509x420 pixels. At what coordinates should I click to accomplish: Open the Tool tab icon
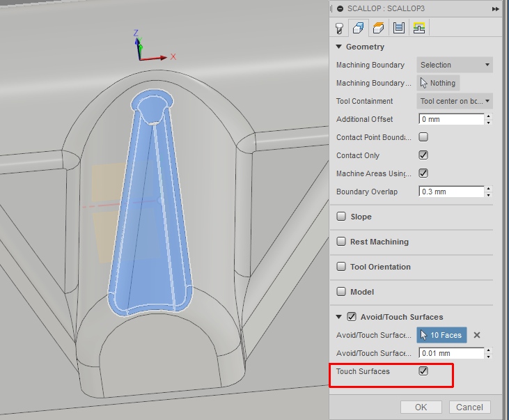coord(339,29)
